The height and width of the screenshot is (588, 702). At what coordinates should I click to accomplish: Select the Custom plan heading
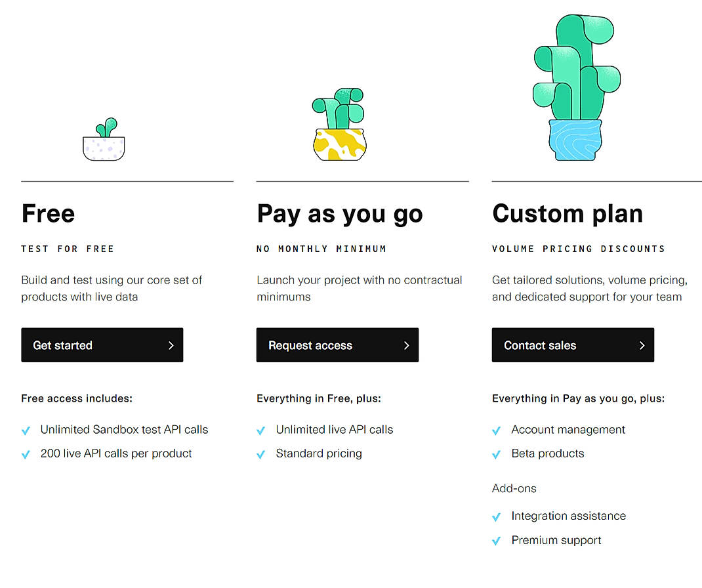point(567,213)
